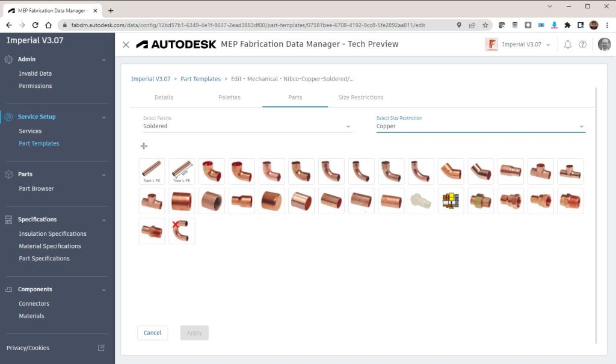The image size is (616, 364).
Task: Click the plus icon to add a part
Action: coord(144,146)
